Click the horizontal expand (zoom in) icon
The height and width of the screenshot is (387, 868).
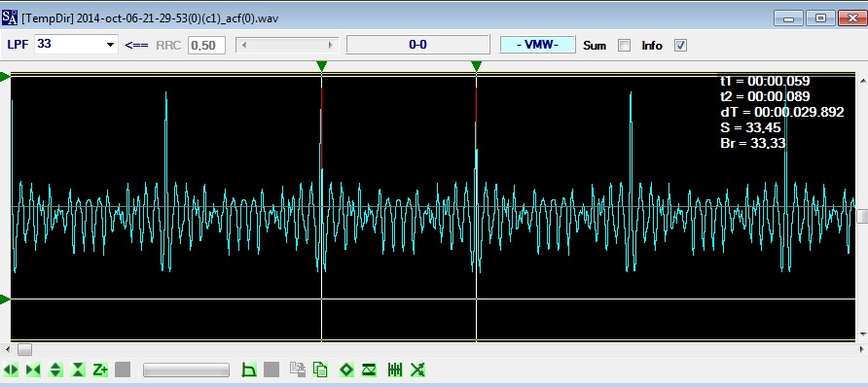(x=11, y=369)
